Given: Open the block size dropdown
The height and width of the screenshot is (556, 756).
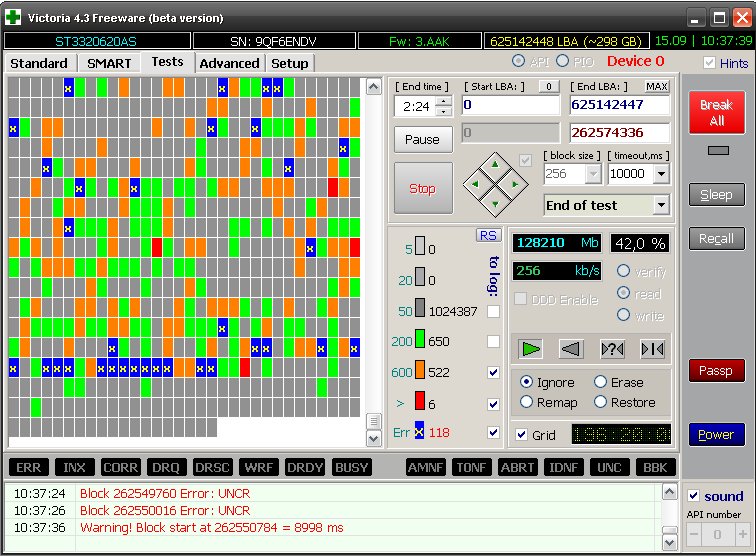Looking at the screenshot, I should [x=593, y=174].
